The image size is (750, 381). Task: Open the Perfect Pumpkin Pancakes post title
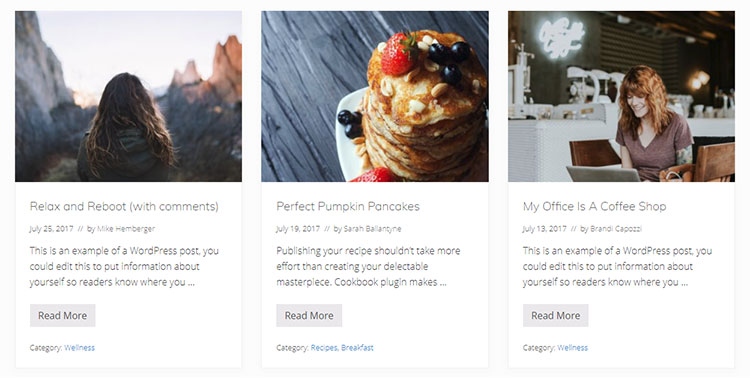click(x=348, y=207)
